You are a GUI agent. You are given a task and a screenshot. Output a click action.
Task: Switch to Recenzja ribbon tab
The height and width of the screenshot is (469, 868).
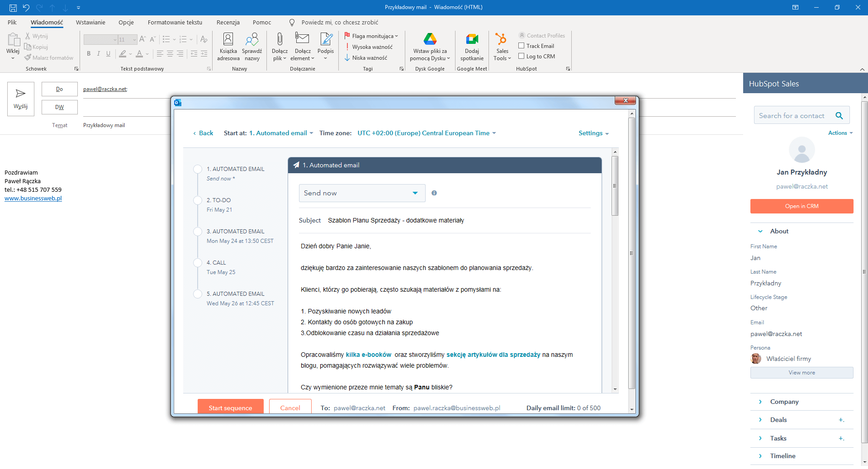pos(228,23)
